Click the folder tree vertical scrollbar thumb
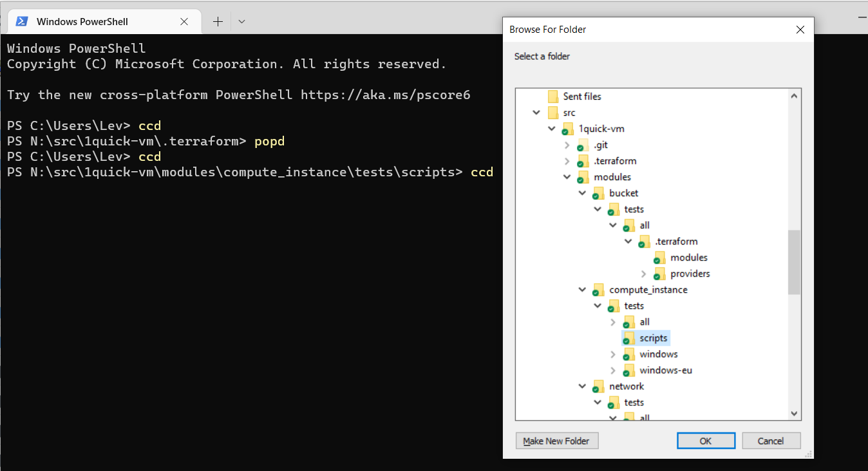868x471 pixels. (794, 262)
